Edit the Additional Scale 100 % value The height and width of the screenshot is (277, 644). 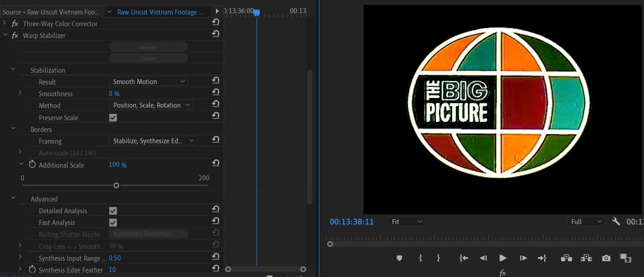tap(118, 164)
